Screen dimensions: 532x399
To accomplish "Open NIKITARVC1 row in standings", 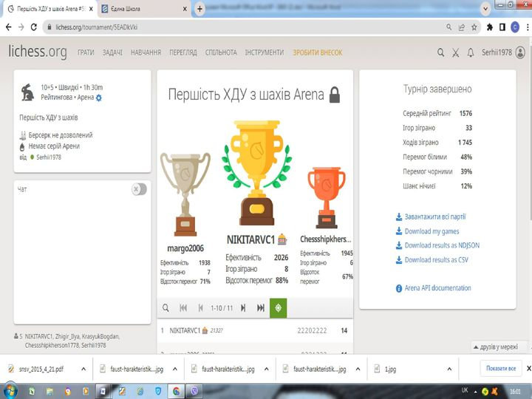I will click(x=255, y=330).
